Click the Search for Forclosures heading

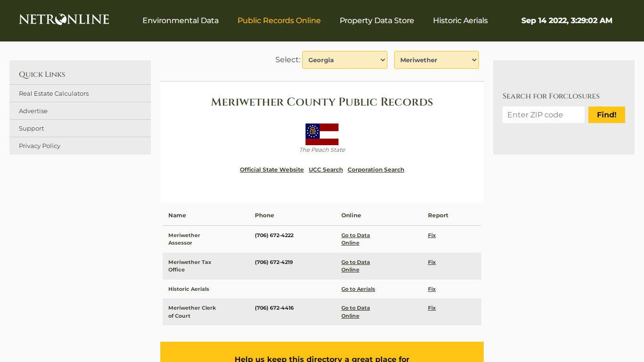(551, 96)
